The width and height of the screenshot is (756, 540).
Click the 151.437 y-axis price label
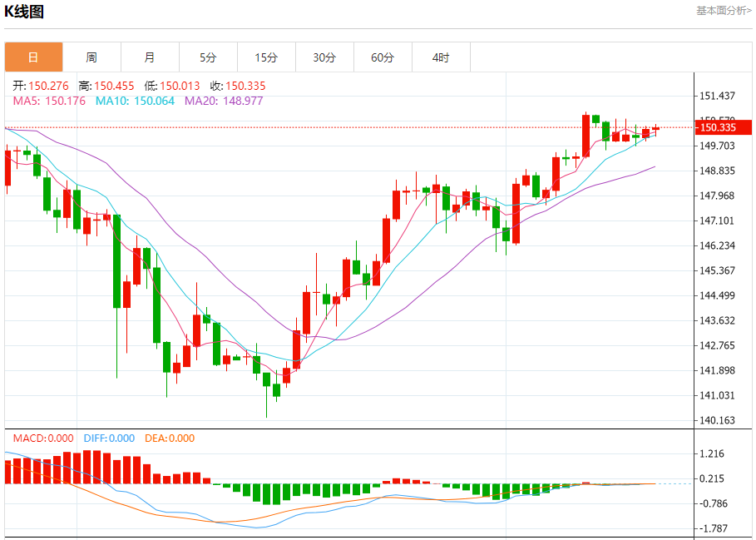[718, 96]
